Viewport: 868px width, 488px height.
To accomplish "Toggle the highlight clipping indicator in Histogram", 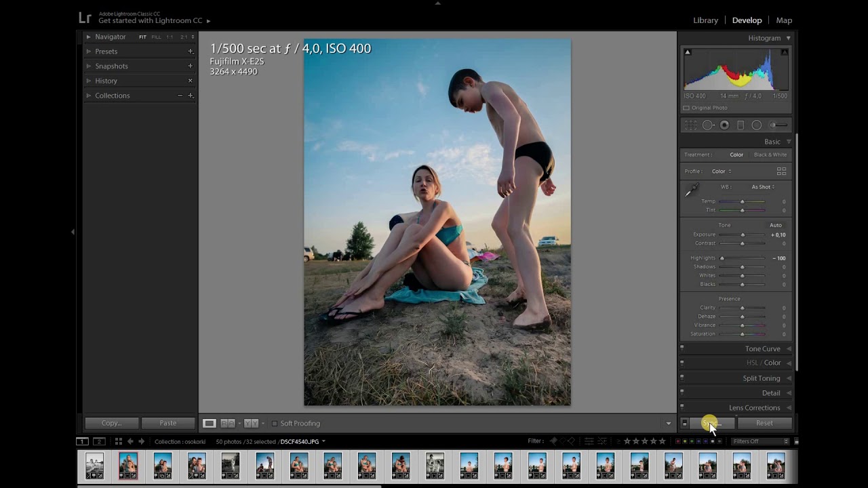I will pos(785,52).
